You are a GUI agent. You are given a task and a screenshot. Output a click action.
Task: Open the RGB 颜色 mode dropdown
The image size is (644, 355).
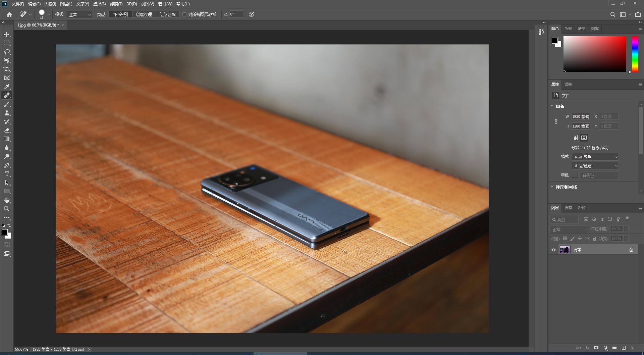point(595,157)
